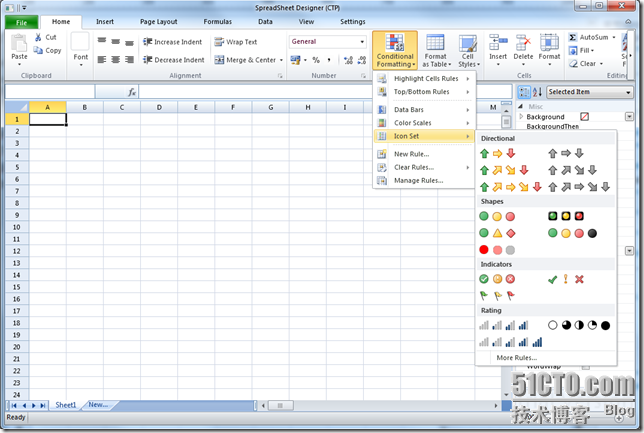This screenshot has height=433, width=644.
Task: Open the Color Scales submenu
Action: point(424,123)
